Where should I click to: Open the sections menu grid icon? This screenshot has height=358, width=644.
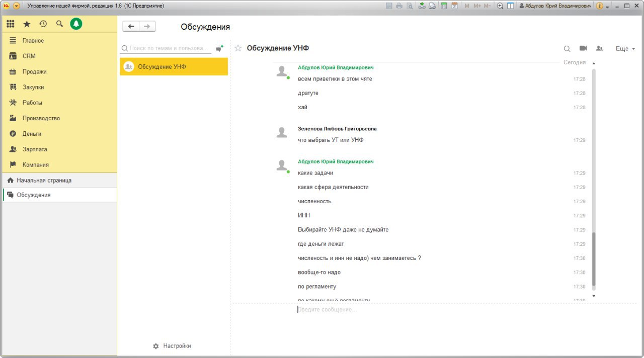coord(11,24)
